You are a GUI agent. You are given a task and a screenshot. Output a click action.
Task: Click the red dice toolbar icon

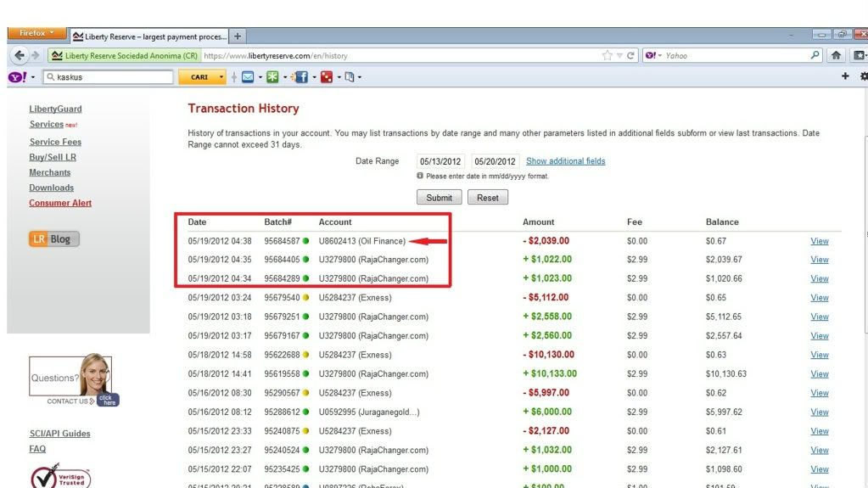[x=327, y=77]
